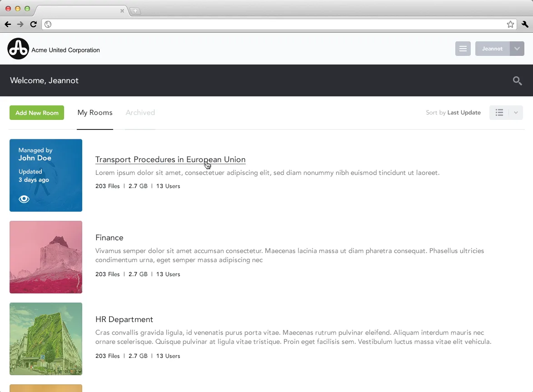The image size is (533, 392).
Task: Click the pink mountain Finance thumbnail
Action: (46, 257)
